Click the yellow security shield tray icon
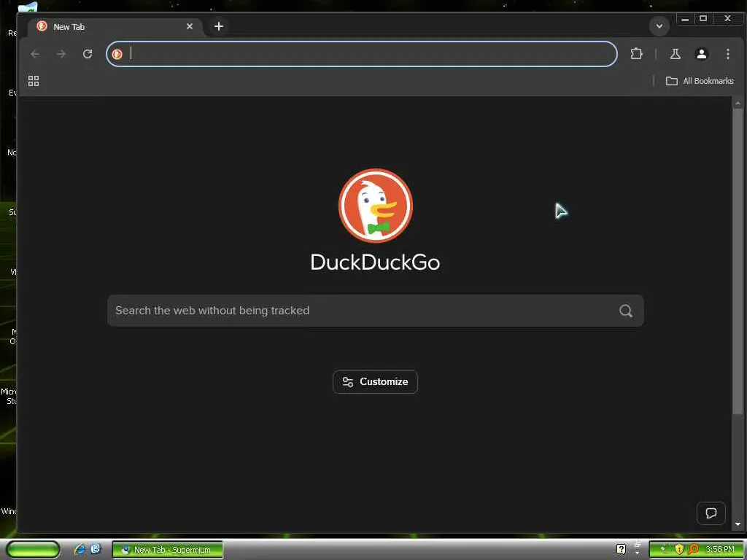 [x=679, y=550]
